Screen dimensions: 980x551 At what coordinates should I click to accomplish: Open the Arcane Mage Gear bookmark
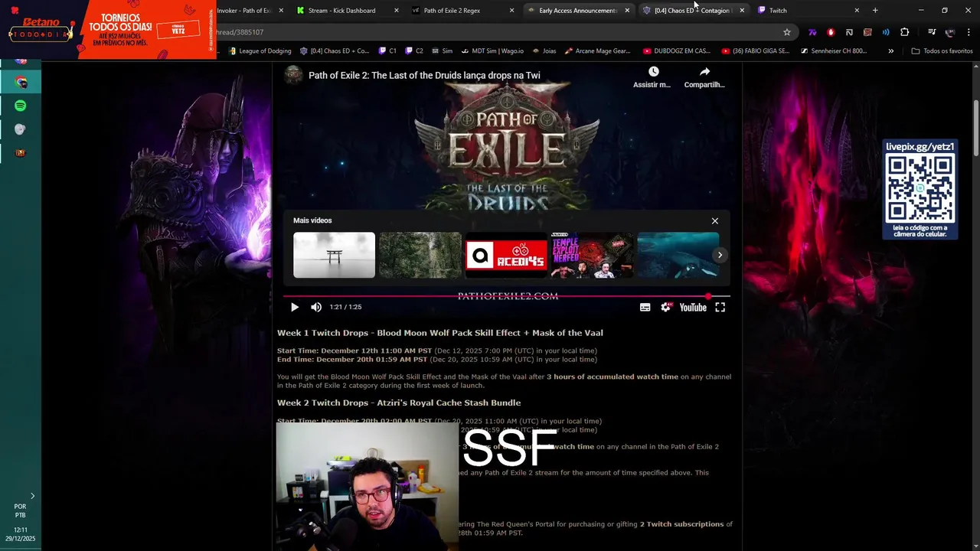coord(597,51)
